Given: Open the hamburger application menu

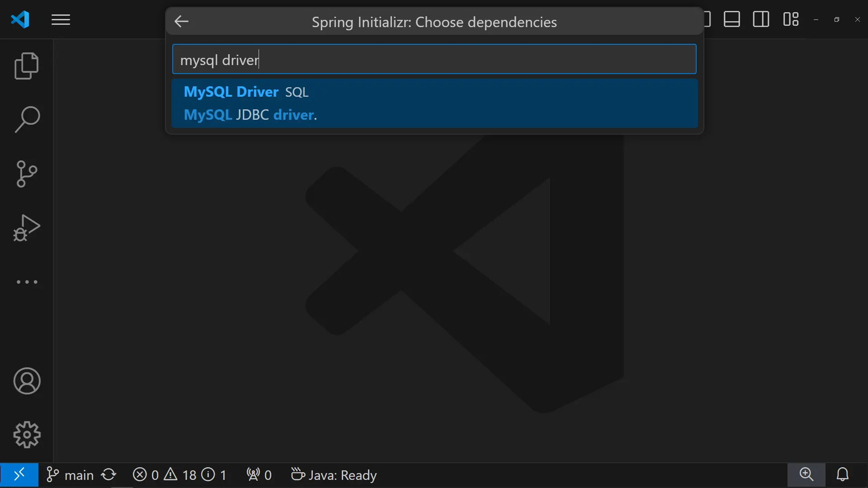Looking at the screenshot, I should [61, 20].
